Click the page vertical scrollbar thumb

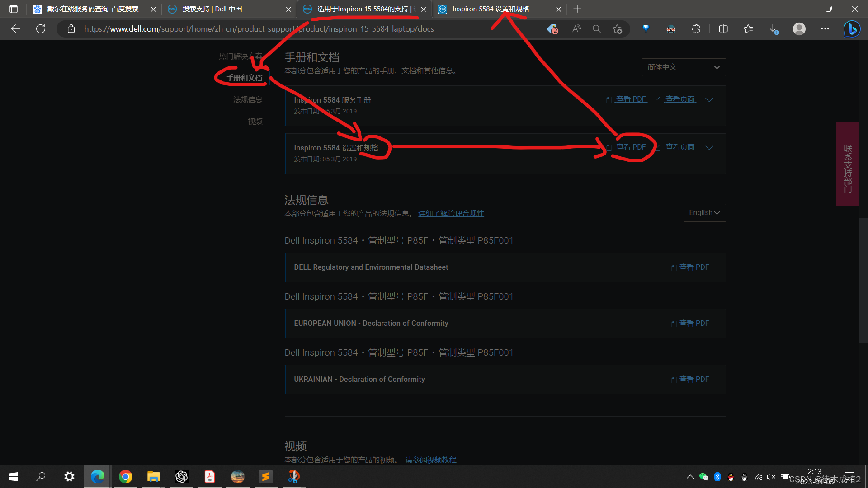point(863,280)
